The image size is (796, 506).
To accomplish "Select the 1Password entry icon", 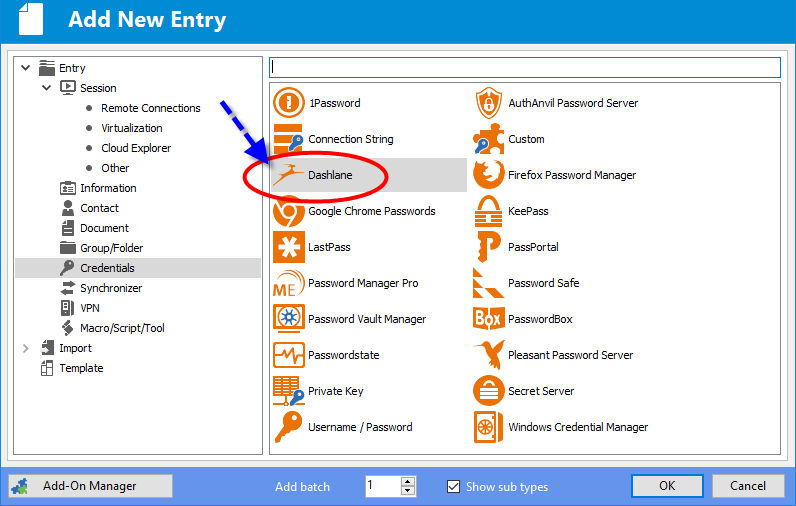I will tap(289, 103).
